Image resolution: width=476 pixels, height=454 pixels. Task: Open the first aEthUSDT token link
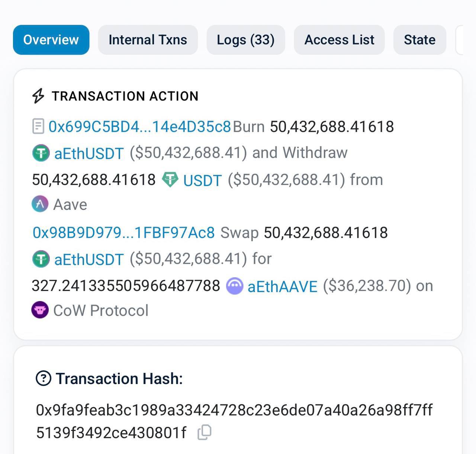[x=89, y=153]
